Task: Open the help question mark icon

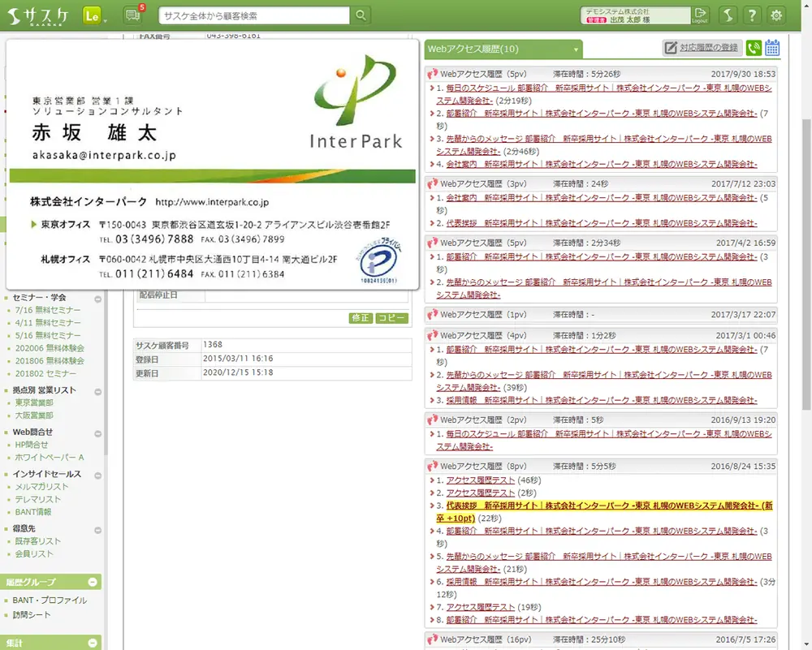Action: [752, 15]
